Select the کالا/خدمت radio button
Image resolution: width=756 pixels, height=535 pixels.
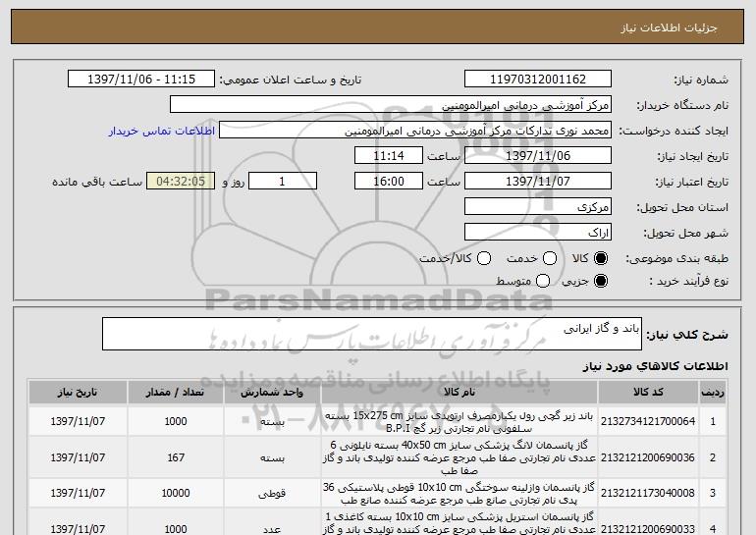484,258
